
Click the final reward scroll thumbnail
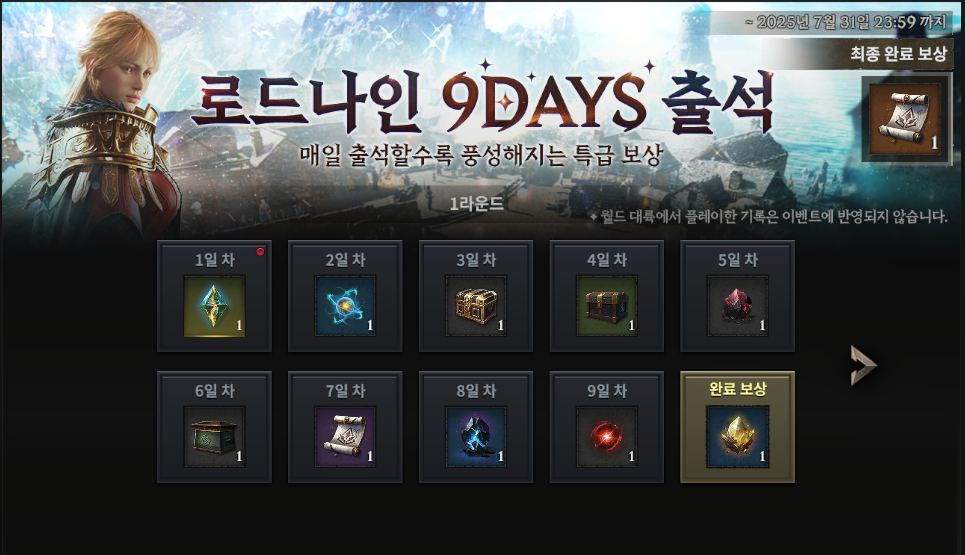click(904, 119)
